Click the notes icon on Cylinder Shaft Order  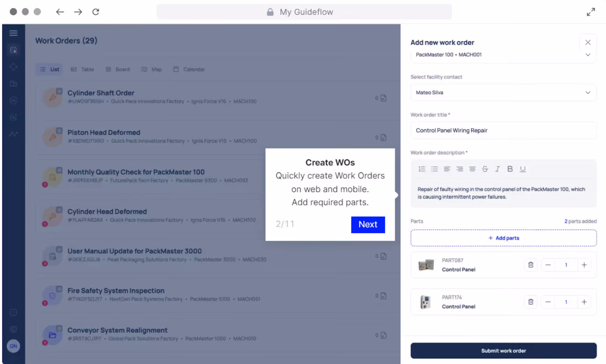click(383, 98)
